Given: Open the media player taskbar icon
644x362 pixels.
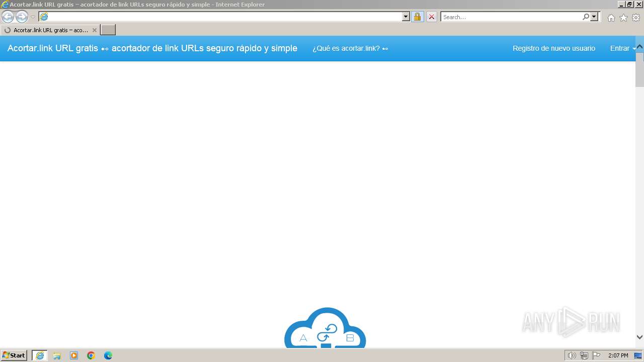Looking at the screenshot, I should tap(74, 355).
